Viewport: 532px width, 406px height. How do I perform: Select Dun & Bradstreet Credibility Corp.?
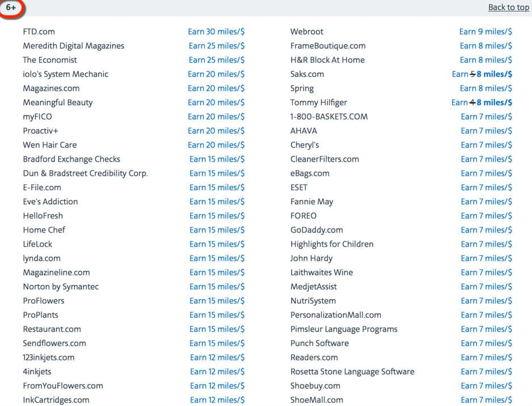(85, 174)
